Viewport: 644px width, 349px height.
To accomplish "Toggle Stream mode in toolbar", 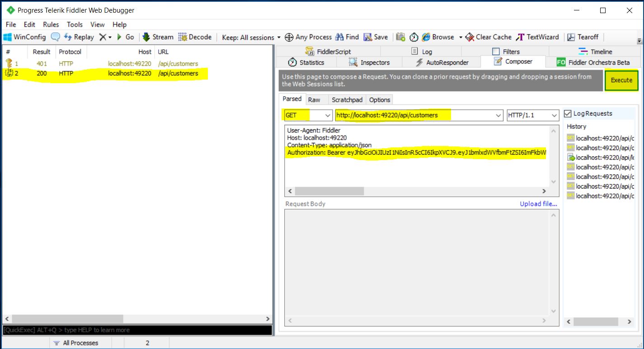I will 158,37.
